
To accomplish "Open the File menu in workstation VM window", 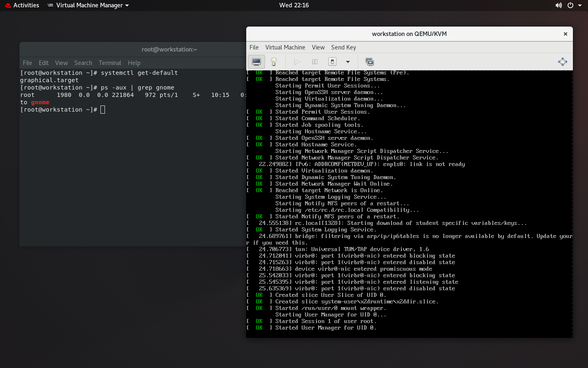I will 254,47.
